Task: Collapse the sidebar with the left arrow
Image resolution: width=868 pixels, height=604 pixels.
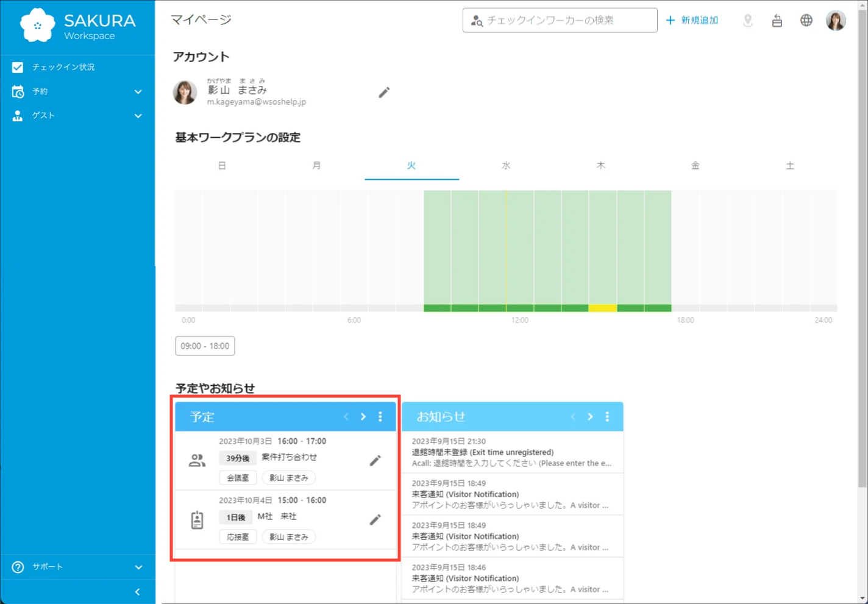Action: (x=138, y=592)
